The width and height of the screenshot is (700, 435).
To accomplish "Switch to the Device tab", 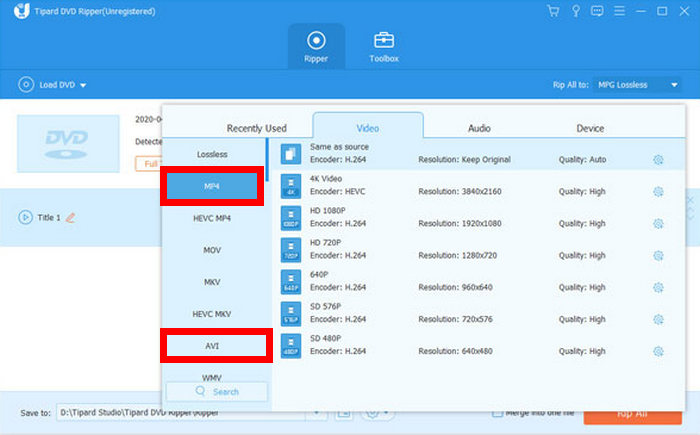I will pos(590,128).
